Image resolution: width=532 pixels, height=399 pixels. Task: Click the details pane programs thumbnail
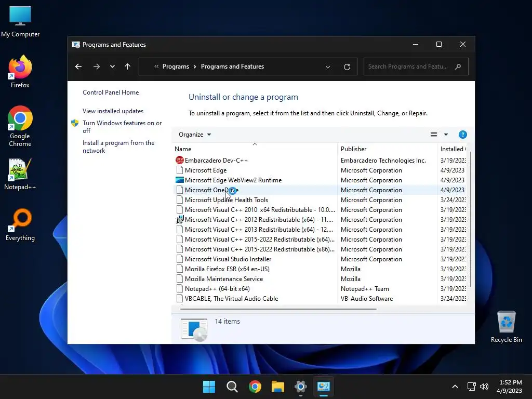click(x=194, y=329)
